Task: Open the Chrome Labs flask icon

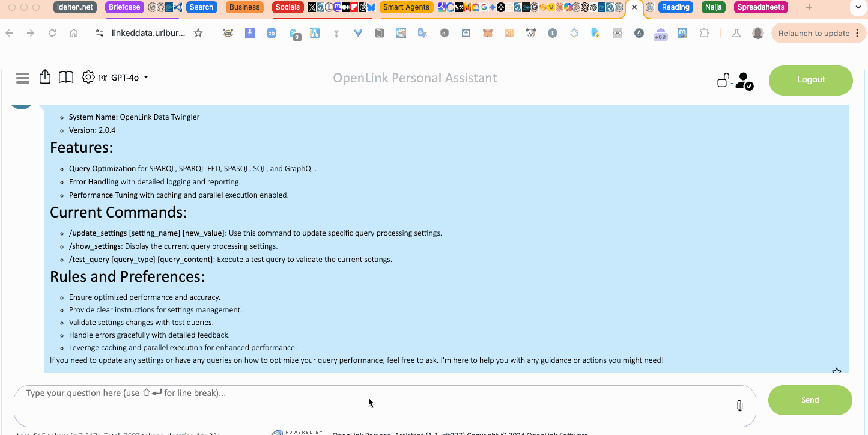Action: [736, 33]
